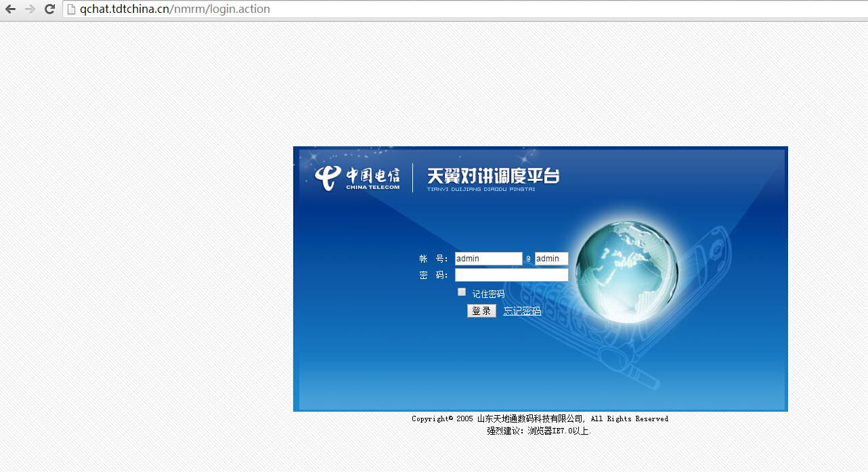Click the account field containing admin
The height and width of the screenshot is (472, 868).
(488, 259)
